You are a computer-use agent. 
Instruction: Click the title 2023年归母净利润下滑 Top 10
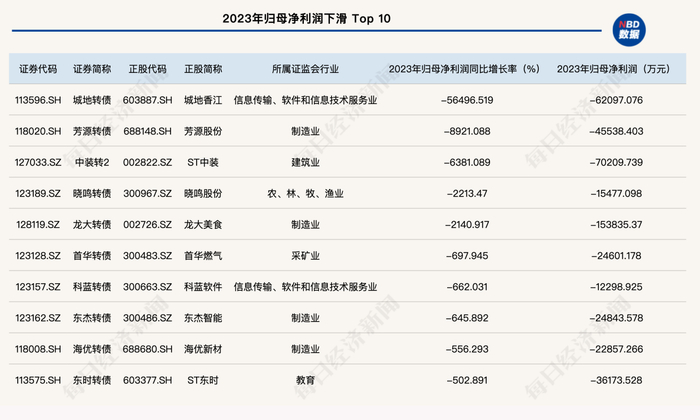tap(306, 18)
